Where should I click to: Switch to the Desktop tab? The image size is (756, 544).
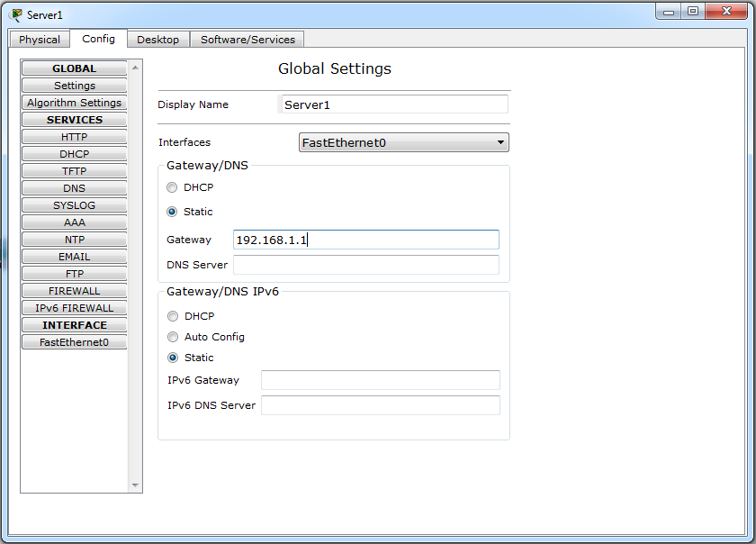159,39
